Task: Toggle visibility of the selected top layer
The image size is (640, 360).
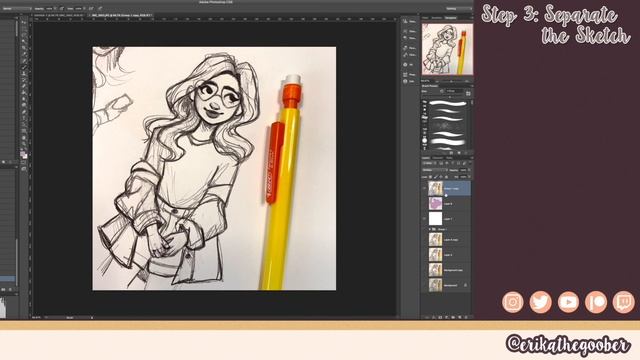Action: [424, 188]
